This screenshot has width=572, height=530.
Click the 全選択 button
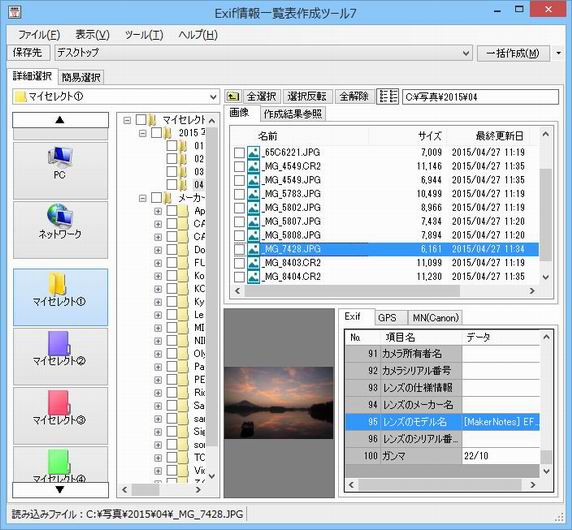pos(261,97)
